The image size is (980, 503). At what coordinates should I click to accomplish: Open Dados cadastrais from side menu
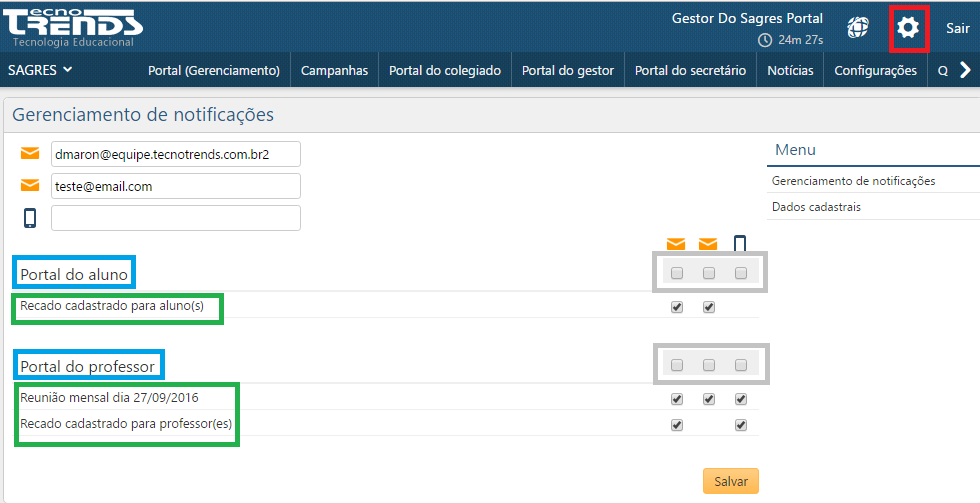(816, 207)
